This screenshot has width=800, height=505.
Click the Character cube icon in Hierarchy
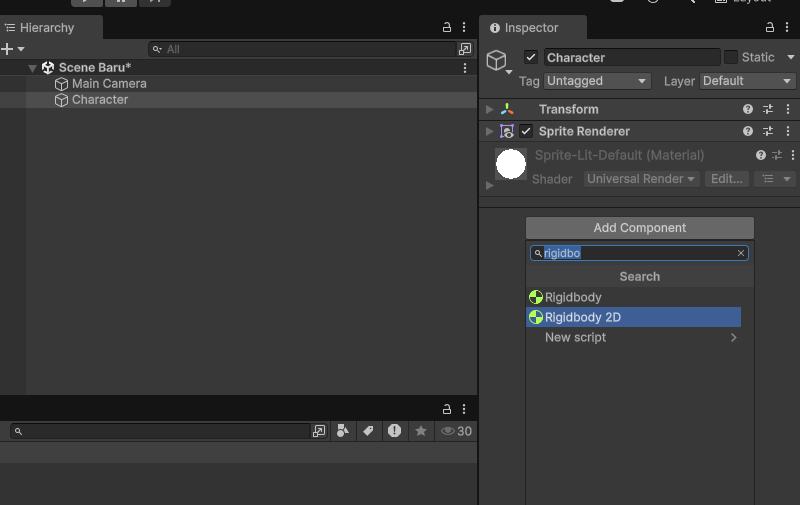[x=61, y=100]
